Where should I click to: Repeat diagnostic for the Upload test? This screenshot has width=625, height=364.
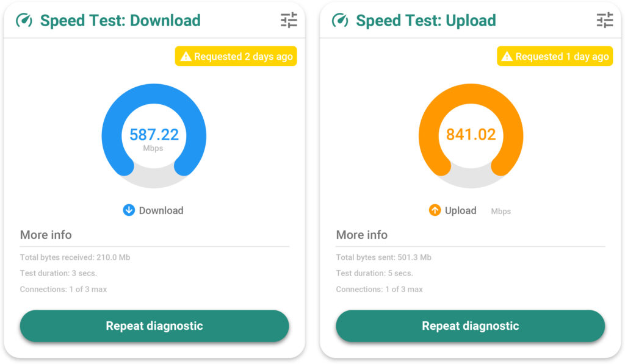pyautogui.click(x=470, y=326)
